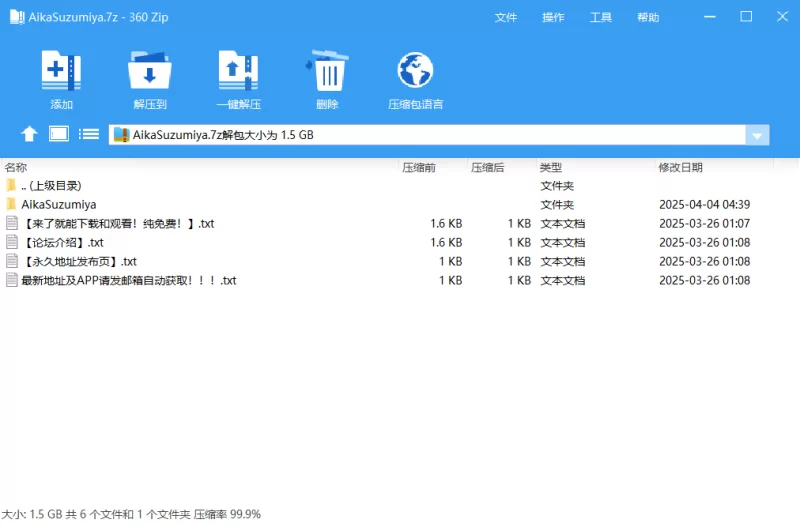Select 【永久地址发布页】.txt file name
The width and height of the screenshot is (800, 527).
pos(79,261)
